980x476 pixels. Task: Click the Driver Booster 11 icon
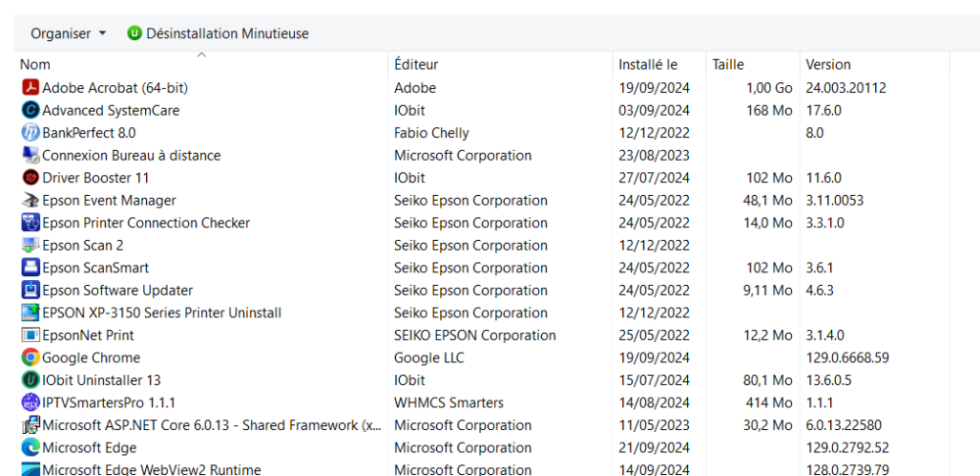click(x=30, y=177)
